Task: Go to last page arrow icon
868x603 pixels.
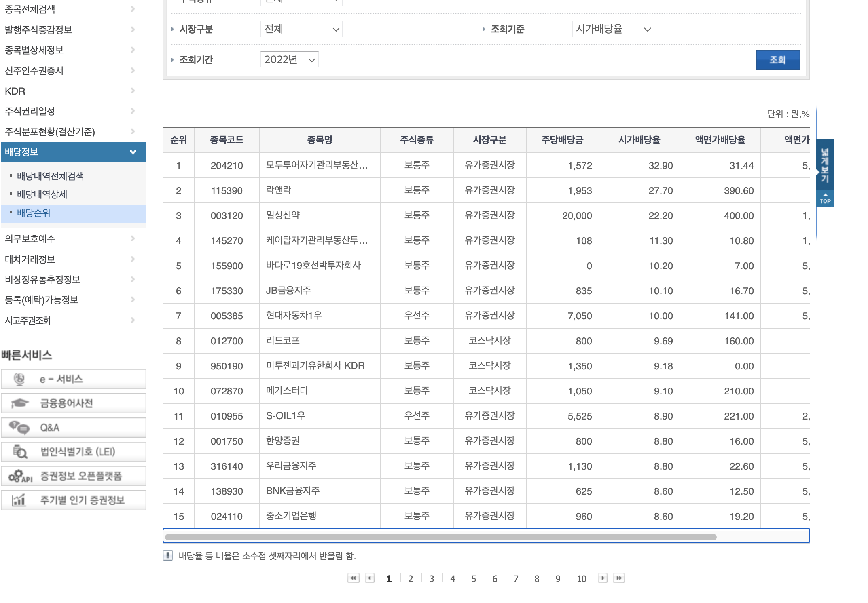Action: click(x=619, y=578)
